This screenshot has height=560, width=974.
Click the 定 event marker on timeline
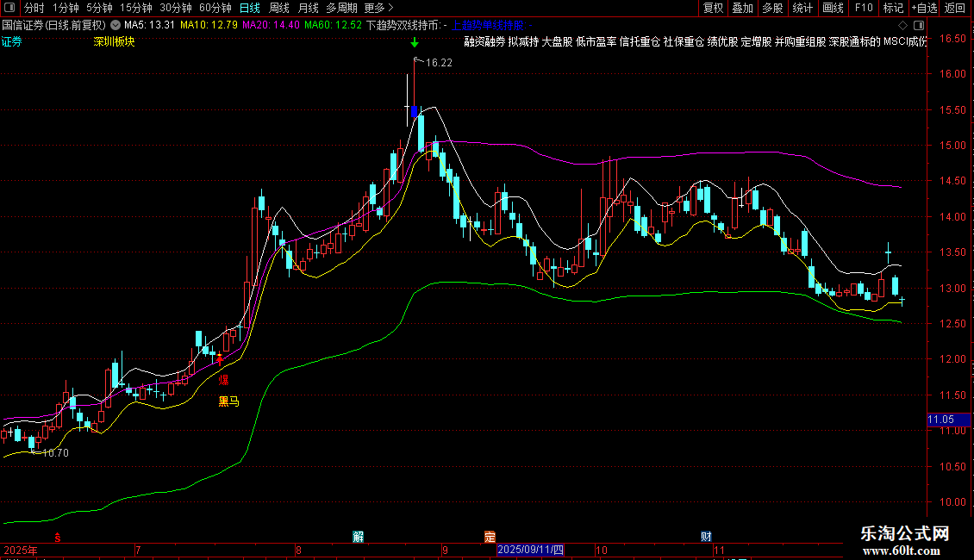point(490,536)
